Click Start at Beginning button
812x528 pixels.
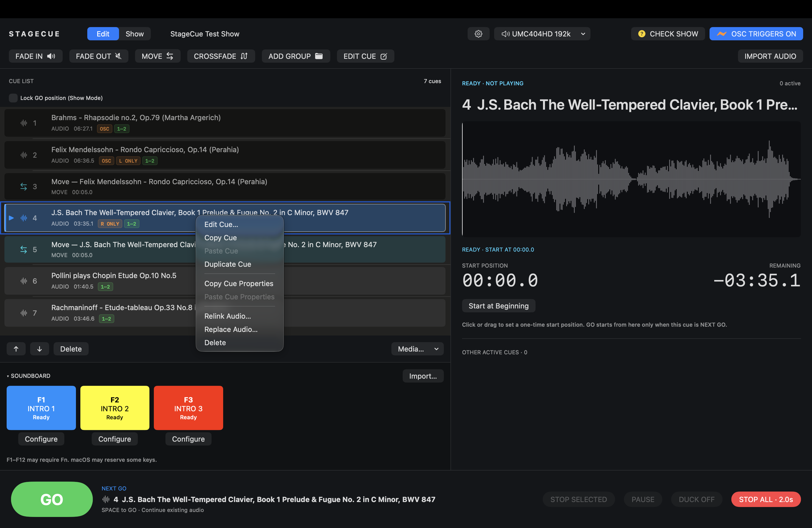499,306
